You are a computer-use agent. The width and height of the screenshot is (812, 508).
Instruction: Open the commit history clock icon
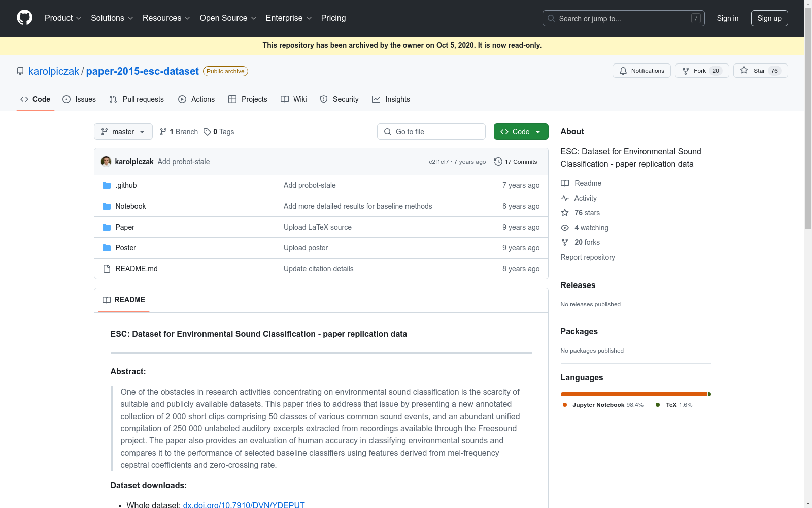coord(498,162)
